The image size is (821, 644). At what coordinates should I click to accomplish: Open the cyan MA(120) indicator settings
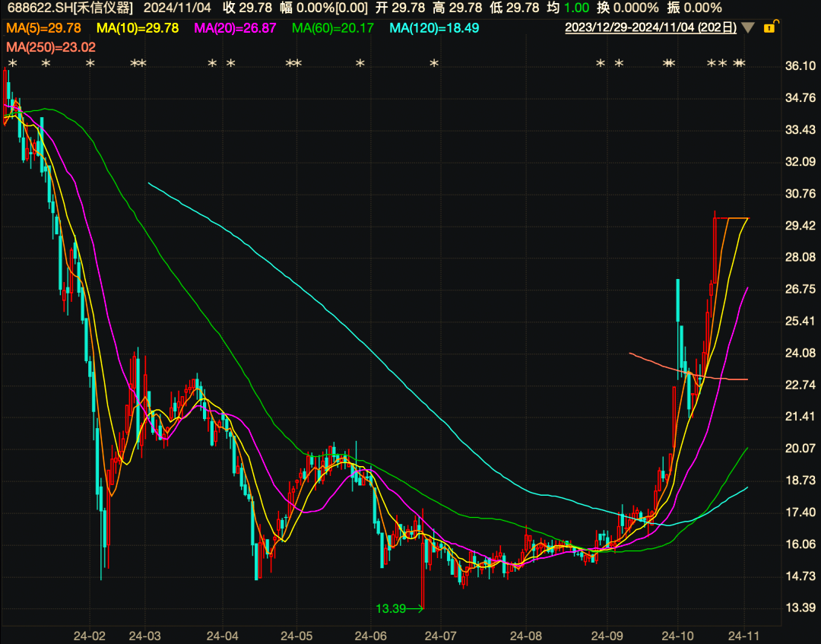pos(434,28)
